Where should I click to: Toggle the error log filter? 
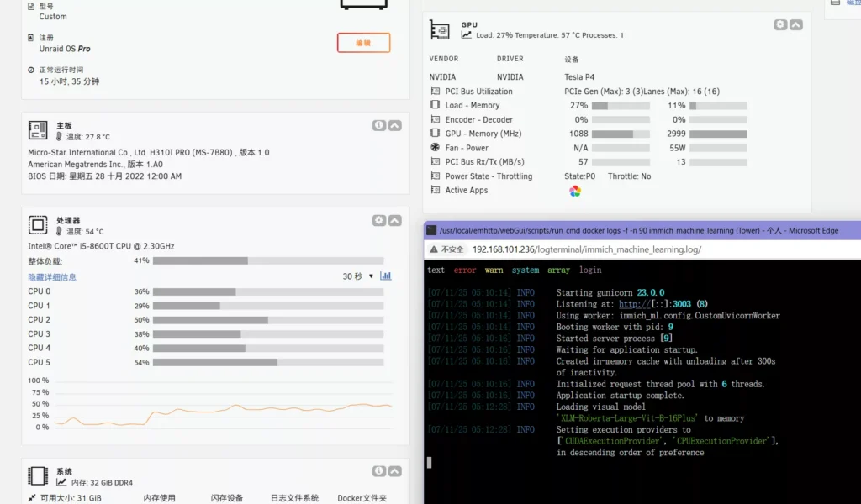click(x=464, y=270)
